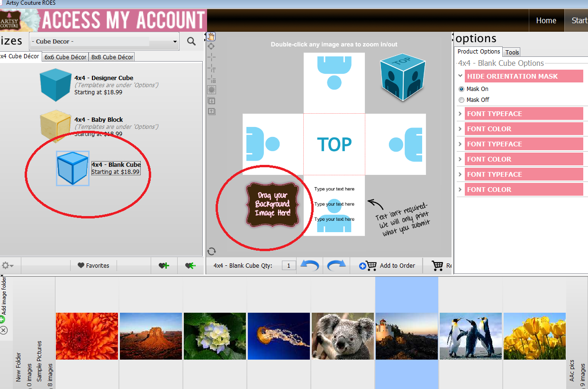Image resolution: width=588 pixels, height=389 pixels.
Task: Switch to the Tools tab
Action: (512, 53)
